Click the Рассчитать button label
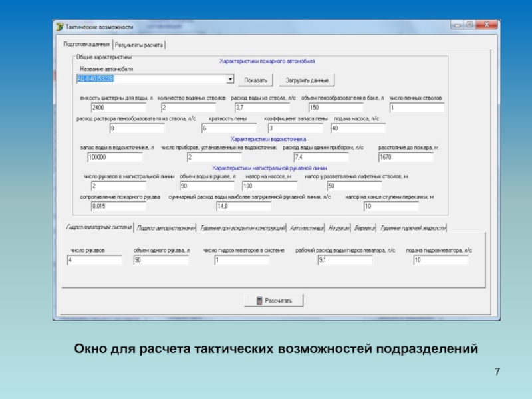This screenshot has height=399, width=532. [x=278, y=301]
